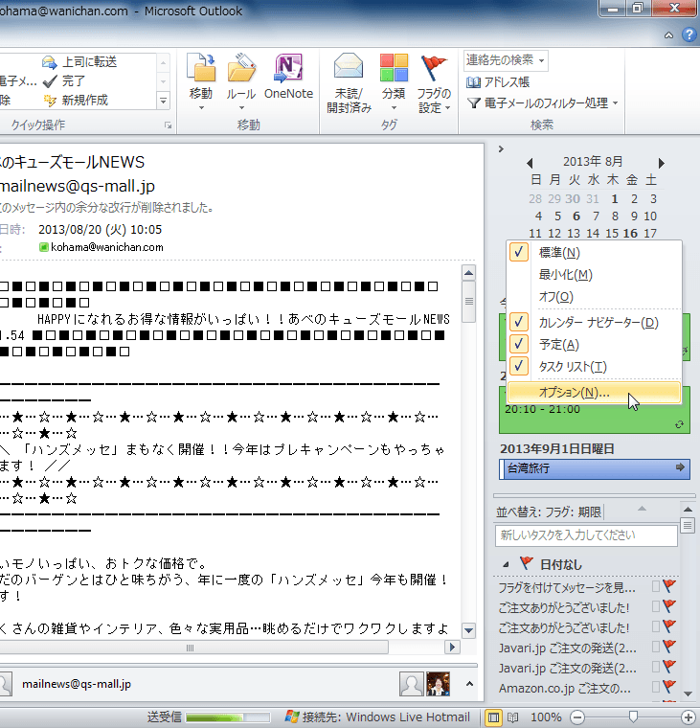Click zoom out minus button
This screenshot has width=700, height=728.
pyautogui.click(x=577, y=717)
